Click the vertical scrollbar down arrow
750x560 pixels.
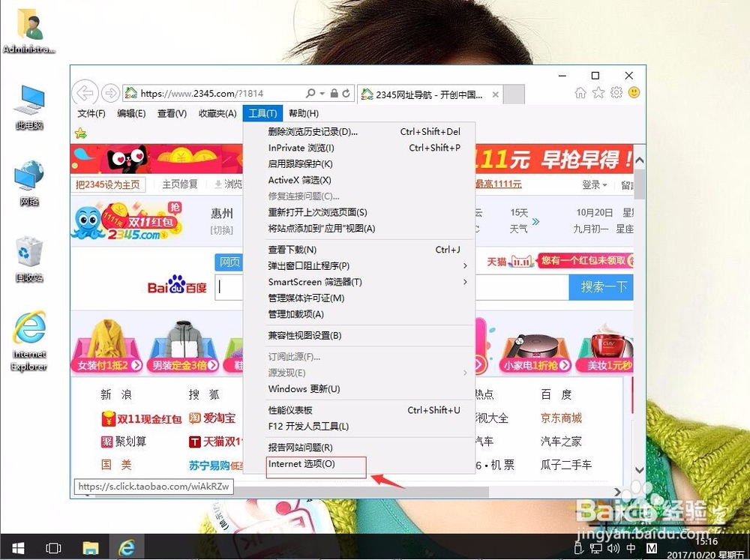(640, 470)
